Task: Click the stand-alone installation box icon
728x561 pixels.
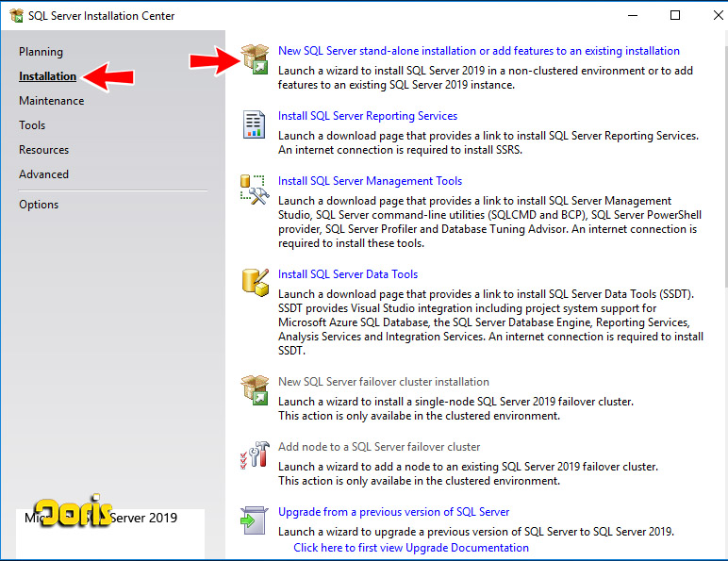Action: 255,59
